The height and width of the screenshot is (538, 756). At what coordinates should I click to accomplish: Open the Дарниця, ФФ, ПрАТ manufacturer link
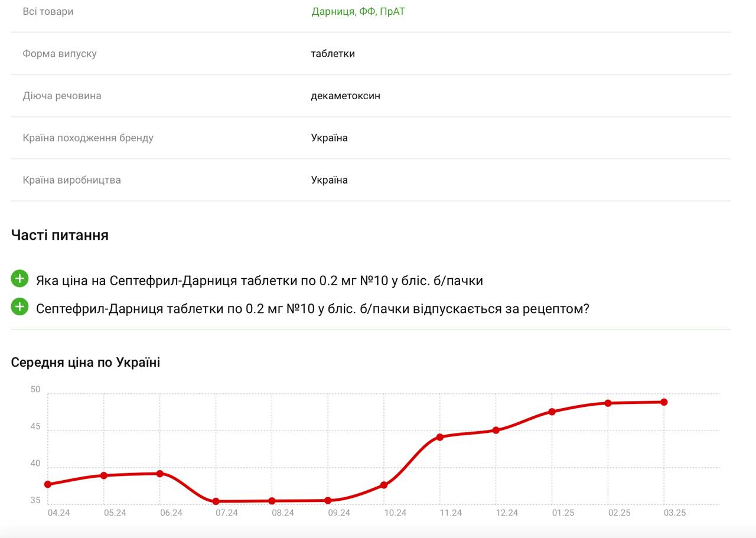point(358,12)
